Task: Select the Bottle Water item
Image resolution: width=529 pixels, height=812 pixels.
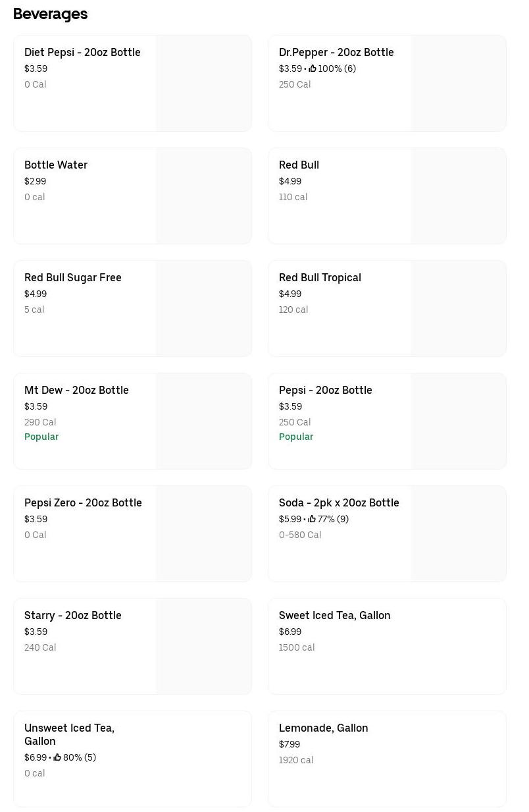Action: click(x=56, y=165)
